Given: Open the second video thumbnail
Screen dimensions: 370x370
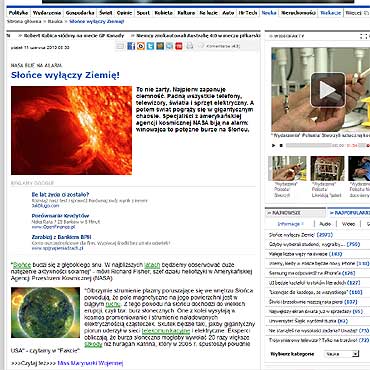Looking at the screenshot, I should point(327,168).
